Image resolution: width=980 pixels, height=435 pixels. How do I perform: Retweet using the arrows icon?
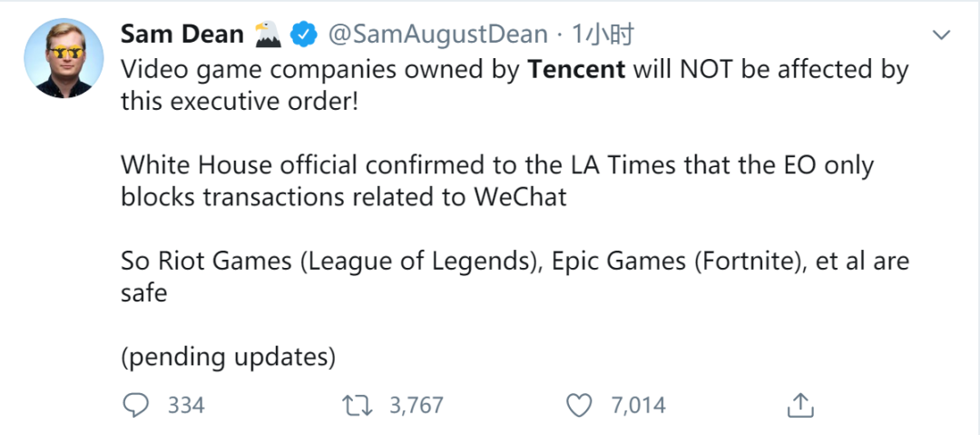[x=357, y=404]
